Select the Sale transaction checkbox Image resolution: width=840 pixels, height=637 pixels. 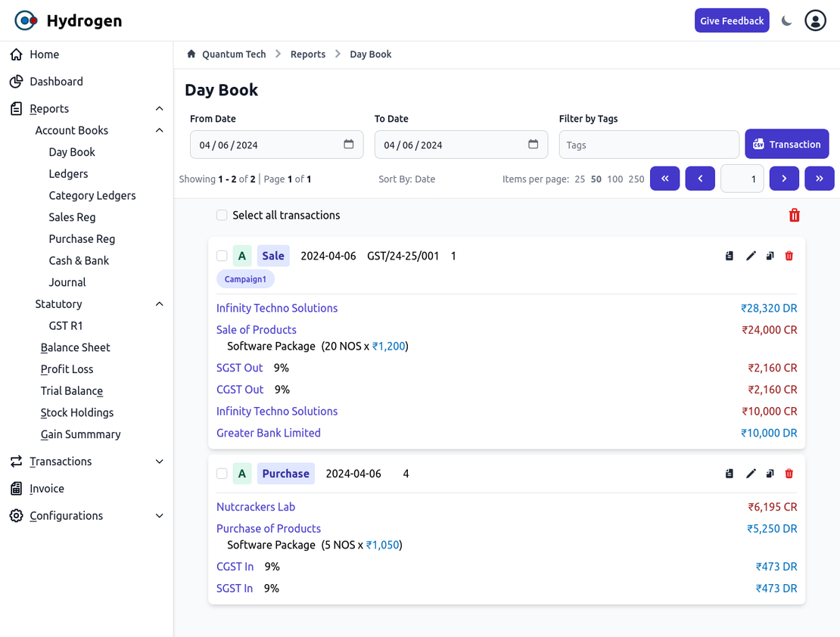[x=222, y=256]
